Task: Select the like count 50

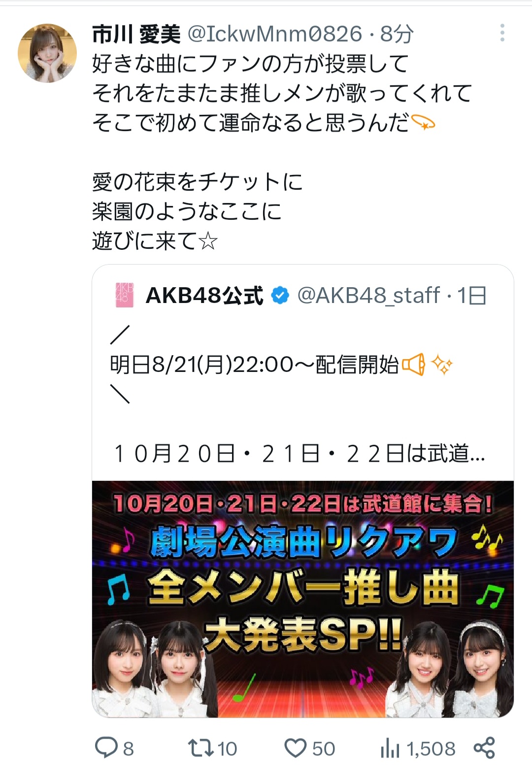Action: tap(324, 749)
